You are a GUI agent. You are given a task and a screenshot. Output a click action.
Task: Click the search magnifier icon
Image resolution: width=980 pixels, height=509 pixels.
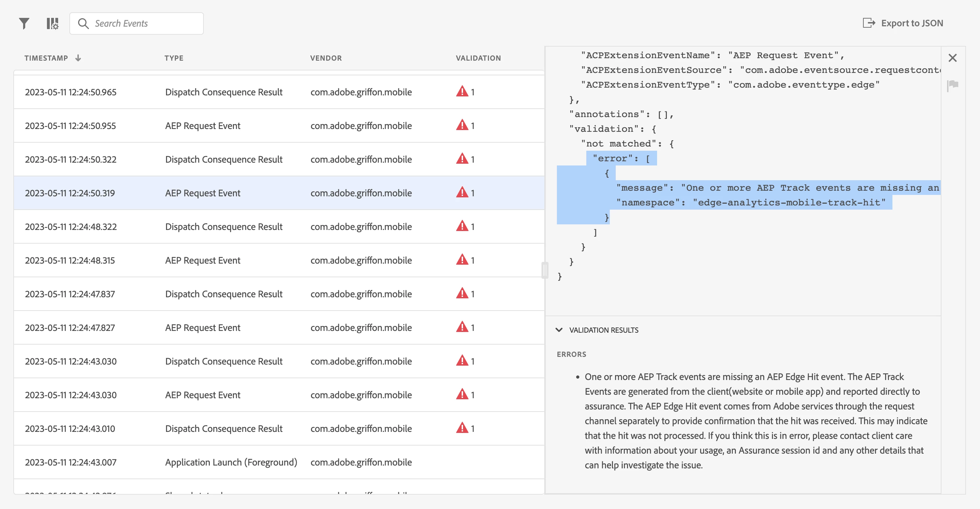tap(83, 23)
